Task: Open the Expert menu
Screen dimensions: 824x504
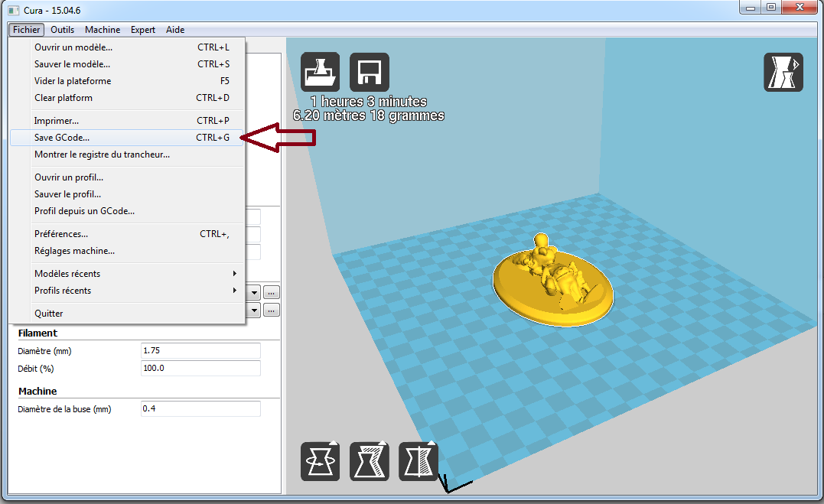Action: point(143,30)
